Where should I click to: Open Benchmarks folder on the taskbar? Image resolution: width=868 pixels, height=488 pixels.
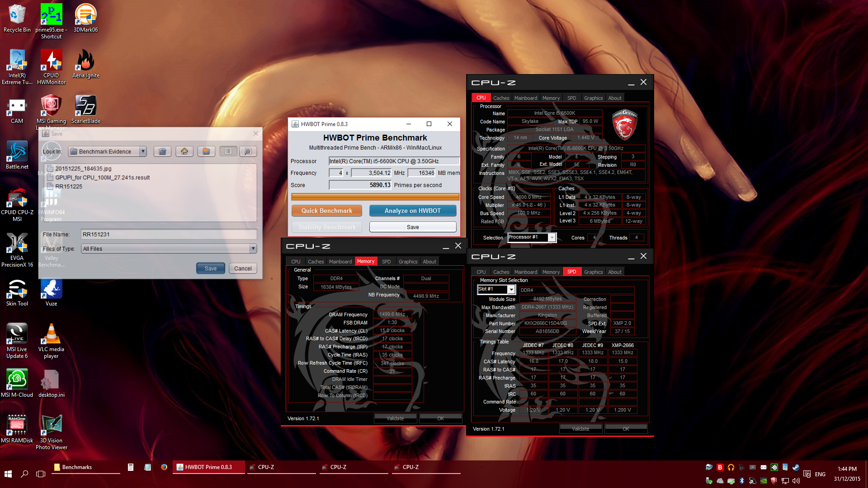pyautogui.click(x=86, y=467)
